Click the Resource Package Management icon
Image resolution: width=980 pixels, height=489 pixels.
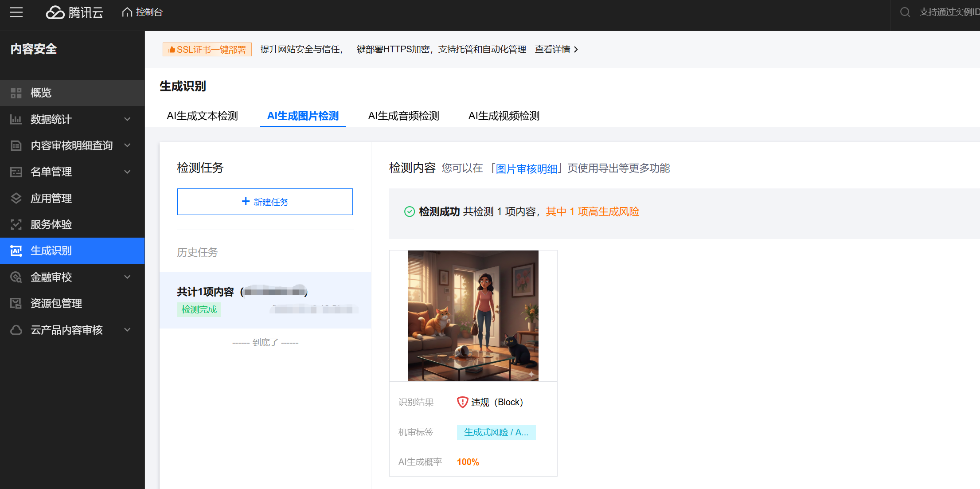point(16,303)
